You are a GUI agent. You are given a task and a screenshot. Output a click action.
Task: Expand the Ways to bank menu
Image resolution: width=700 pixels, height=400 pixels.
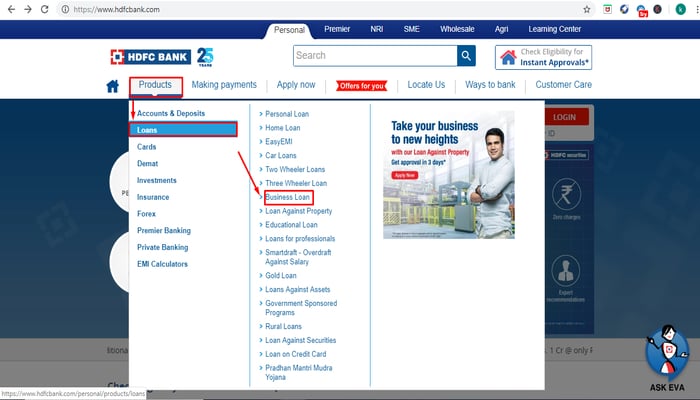(x=490, y=85)
